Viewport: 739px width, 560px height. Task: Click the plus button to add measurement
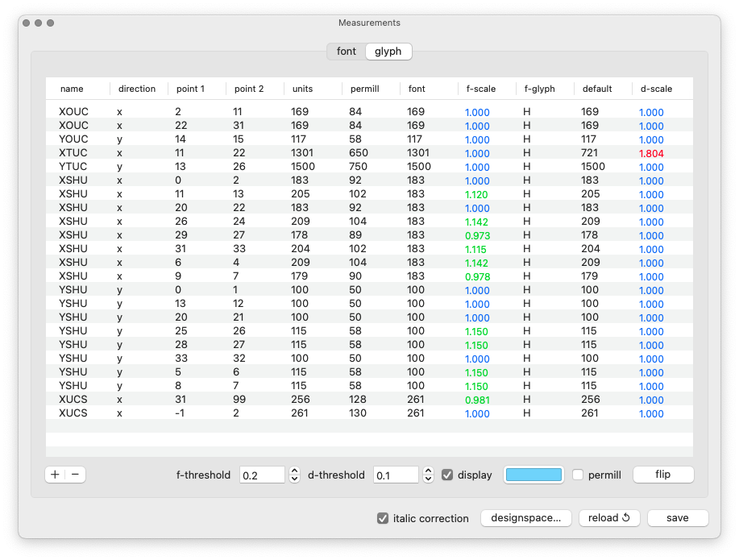click(55, 475)
